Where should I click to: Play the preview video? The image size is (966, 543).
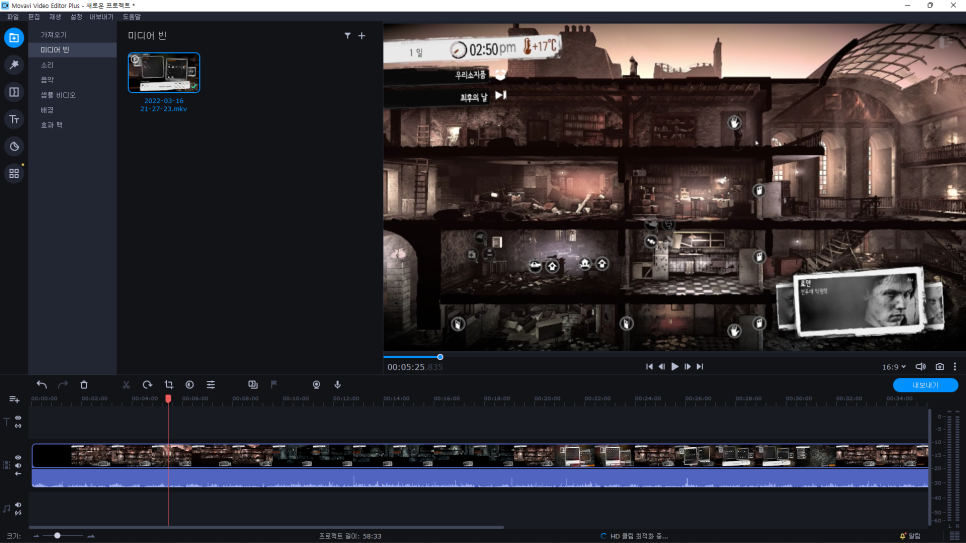[x=675, y=367]
